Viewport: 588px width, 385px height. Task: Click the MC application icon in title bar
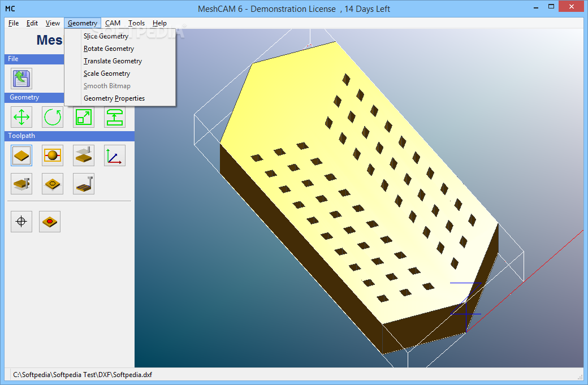coord(10,8)
